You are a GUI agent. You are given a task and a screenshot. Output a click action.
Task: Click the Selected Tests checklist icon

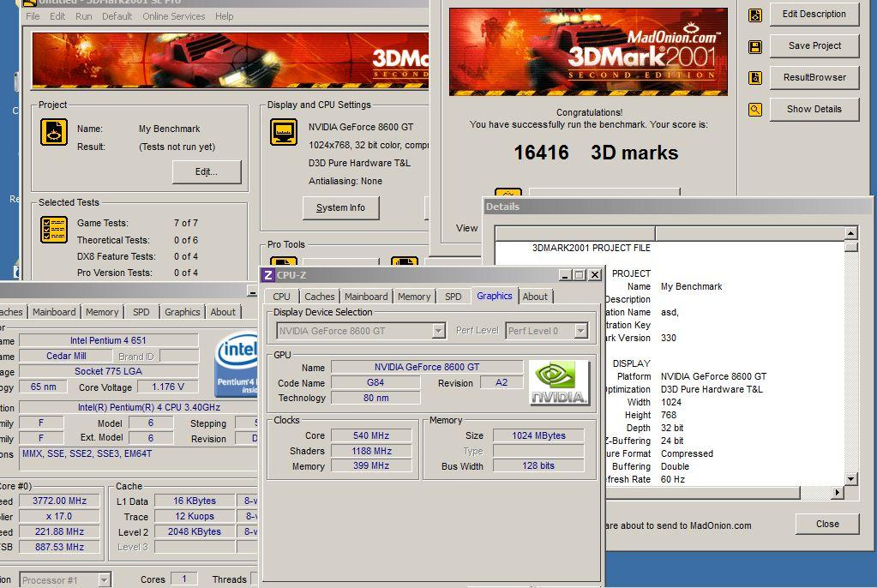tap(54, 230)
